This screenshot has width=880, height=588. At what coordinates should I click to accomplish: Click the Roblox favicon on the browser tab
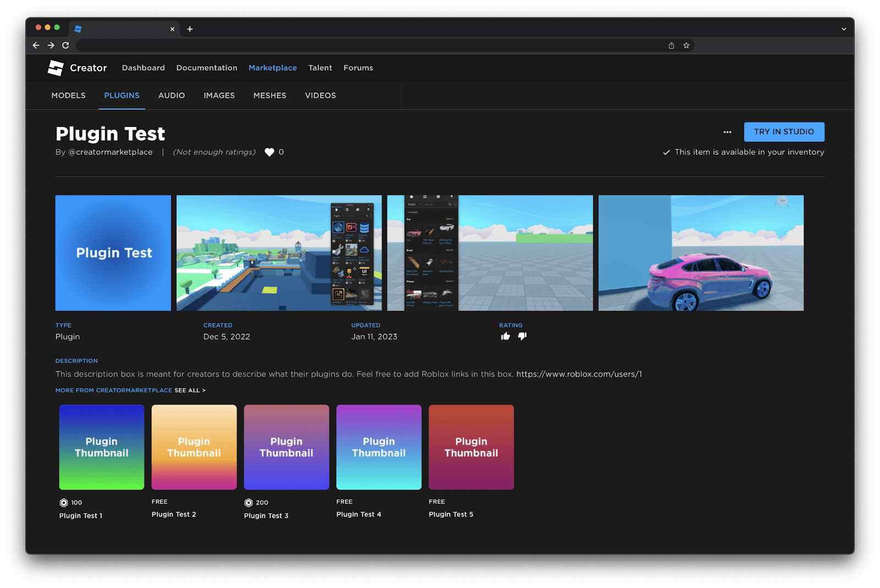coord(78,29)
